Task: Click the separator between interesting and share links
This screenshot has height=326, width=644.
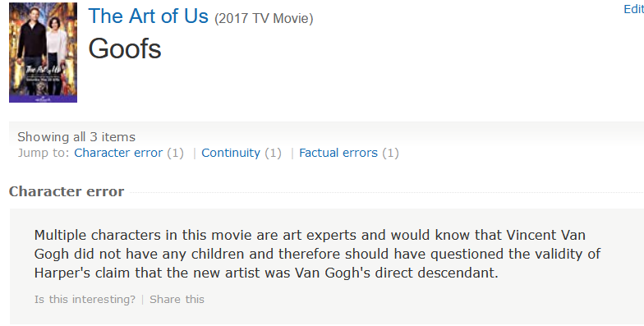Action: click(x=143, y=299)
